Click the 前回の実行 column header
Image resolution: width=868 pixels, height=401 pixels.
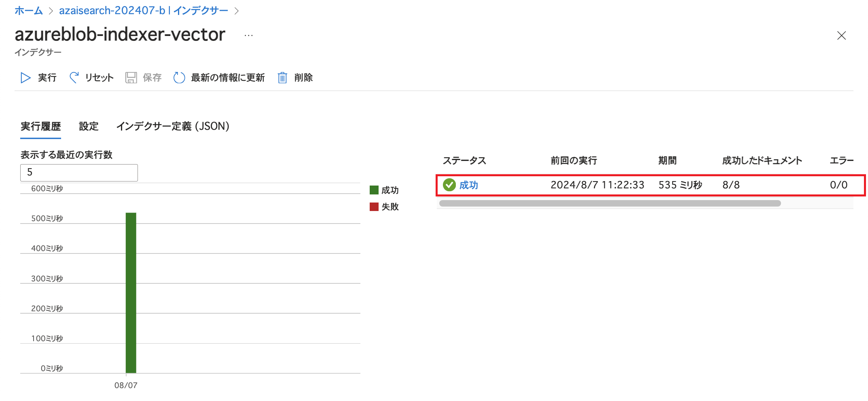tap(574, 160)
